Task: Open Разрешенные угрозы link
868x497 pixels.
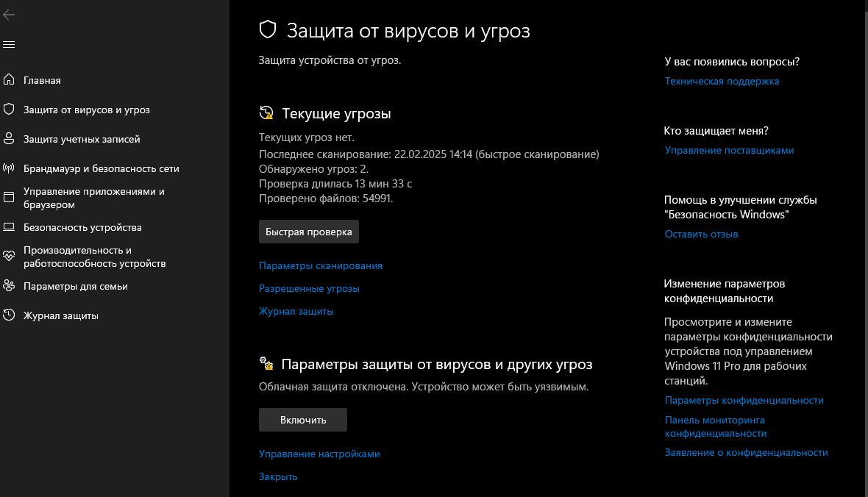Action: [309, 288]
